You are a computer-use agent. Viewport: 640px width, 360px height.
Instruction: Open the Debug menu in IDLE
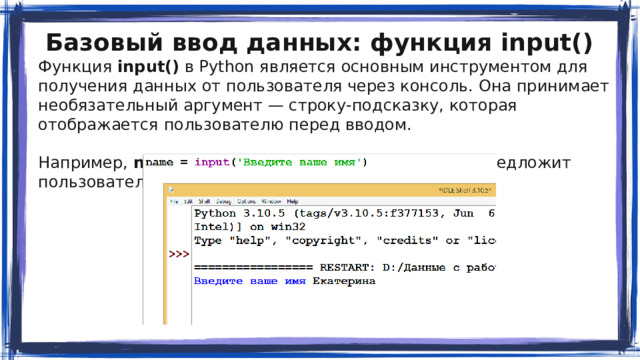tap(223, 202)
